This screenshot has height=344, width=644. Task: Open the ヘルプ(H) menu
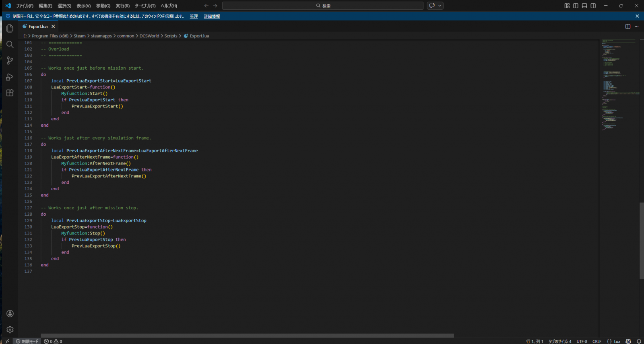[169, 6]
